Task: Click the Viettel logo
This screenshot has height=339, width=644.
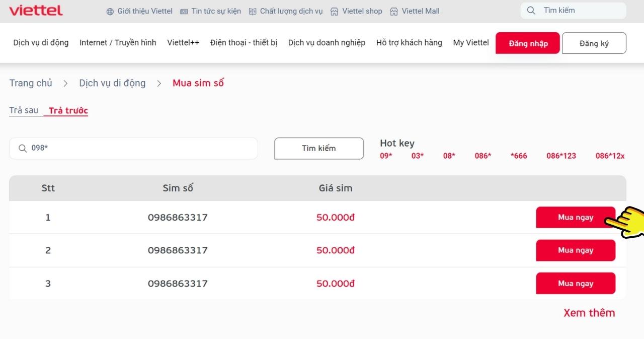Action: coord(36,10)
